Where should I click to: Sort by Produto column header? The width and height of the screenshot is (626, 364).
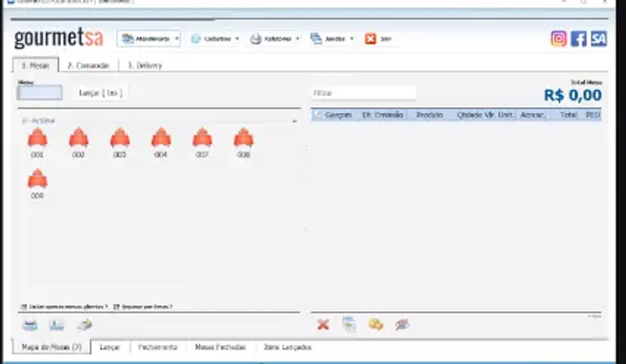point(430,115)
